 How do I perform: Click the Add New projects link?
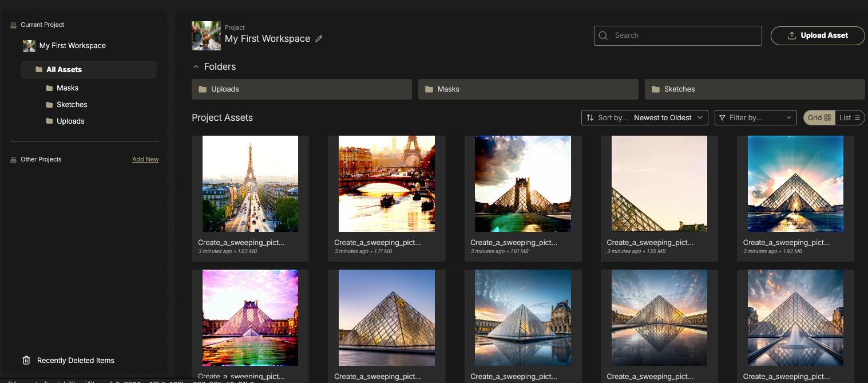145,159
